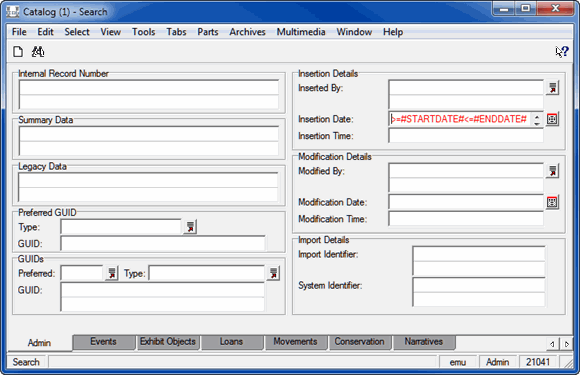This screenshot has height=375, width=580.
Task: Switch to the Movements tab
Action: pyautogui.click(x=296, y=342)
